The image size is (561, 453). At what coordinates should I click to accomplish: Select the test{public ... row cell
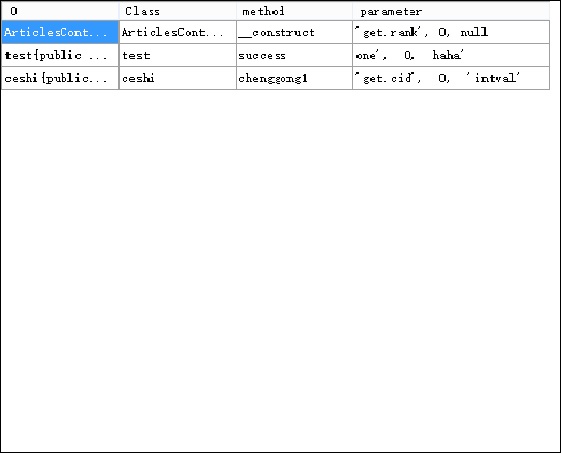[60, 55]
